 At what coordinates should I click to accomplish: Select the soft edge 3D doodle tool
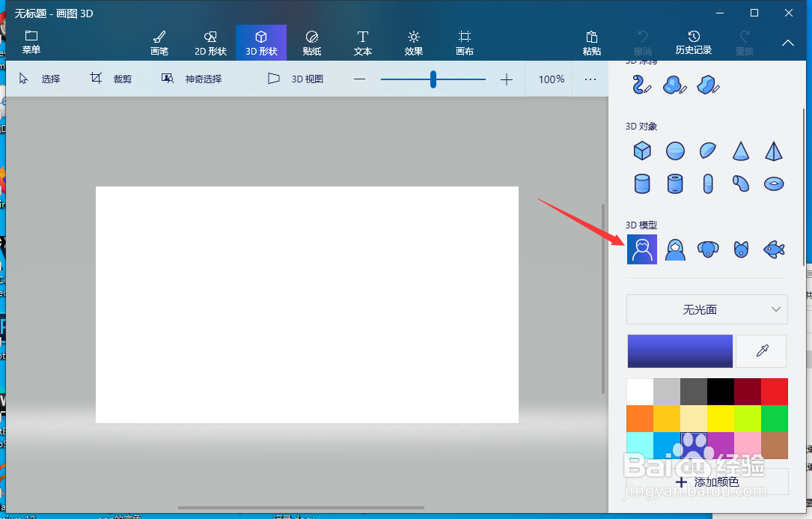[675, 85]
